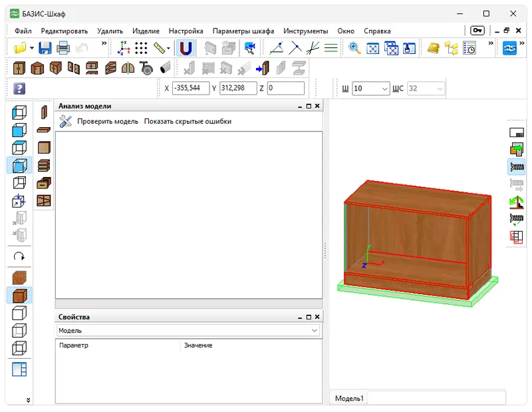Click the purple question mark help icon
The height and width of the screenshot is (412, 532).
(x=19, y=89)
